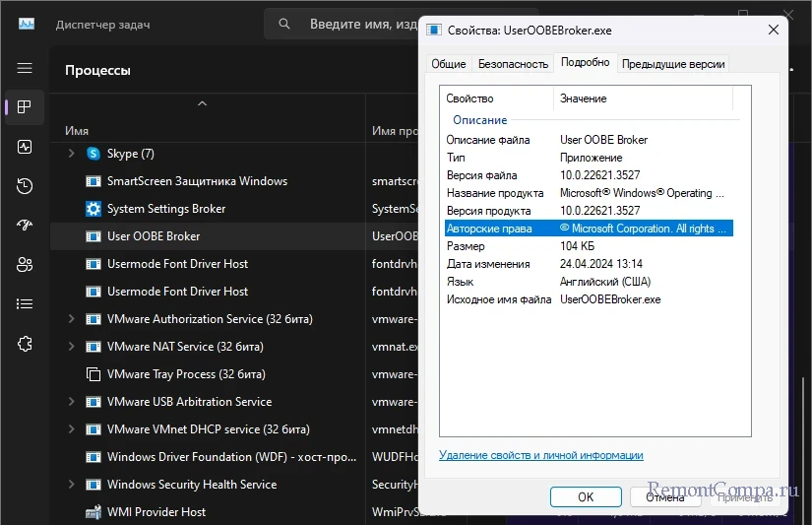Select the Версия продукта property row
Viewport: 812px width, 525px height.
coord(589,211)
